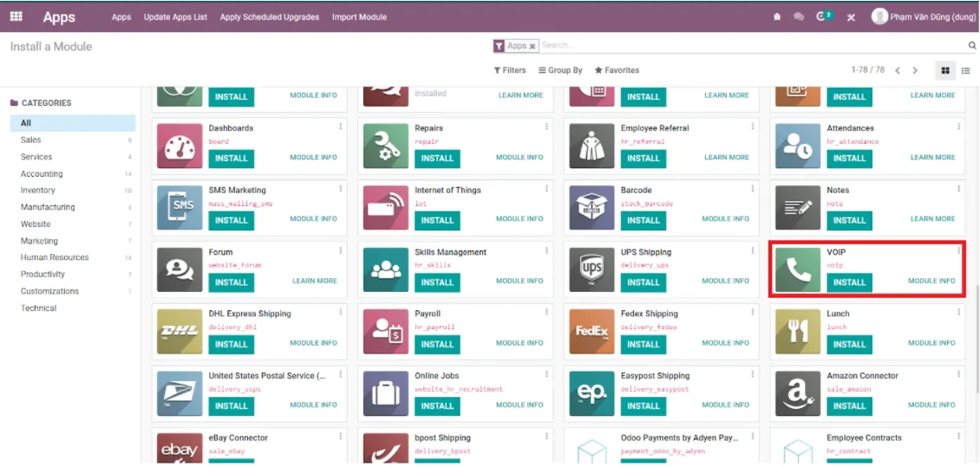Click the Lunch app icon

tap(798, 332)
